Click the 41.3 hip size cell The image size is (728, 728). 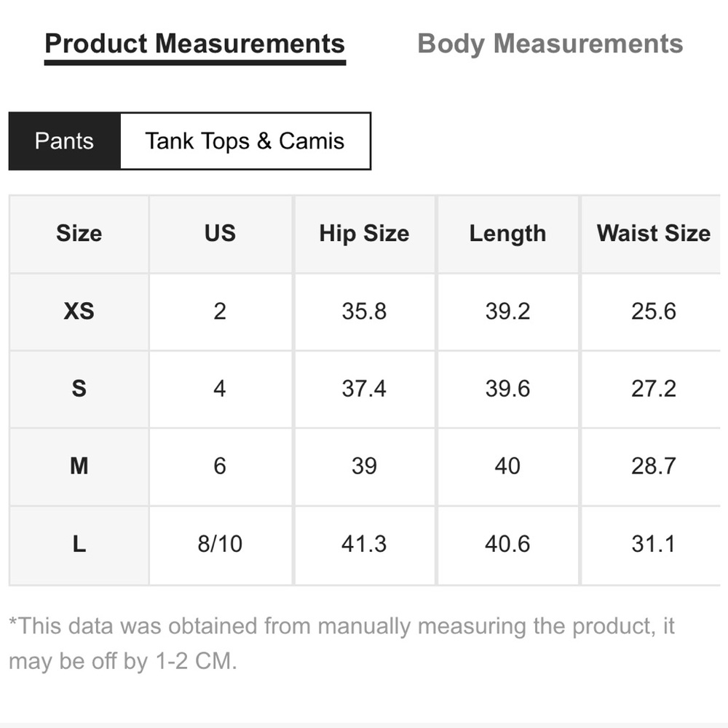coord(365,545)
